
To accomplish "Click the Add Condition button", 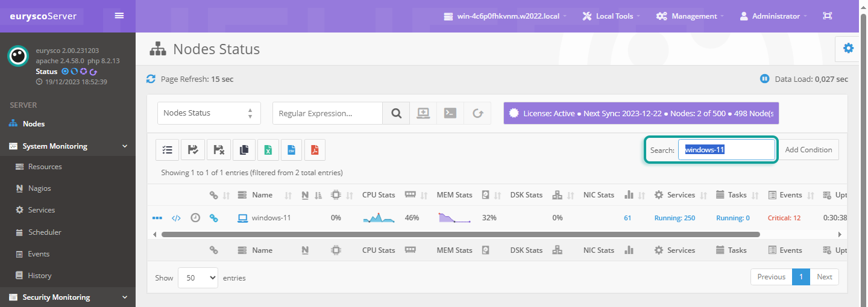I will (x=808, y=150).
